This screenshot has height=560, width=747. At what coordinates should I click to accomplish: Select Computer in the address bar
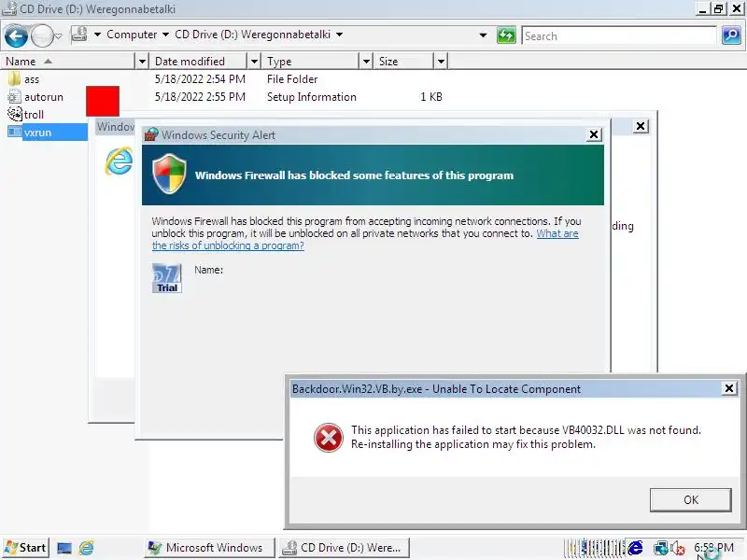[132, 35]
